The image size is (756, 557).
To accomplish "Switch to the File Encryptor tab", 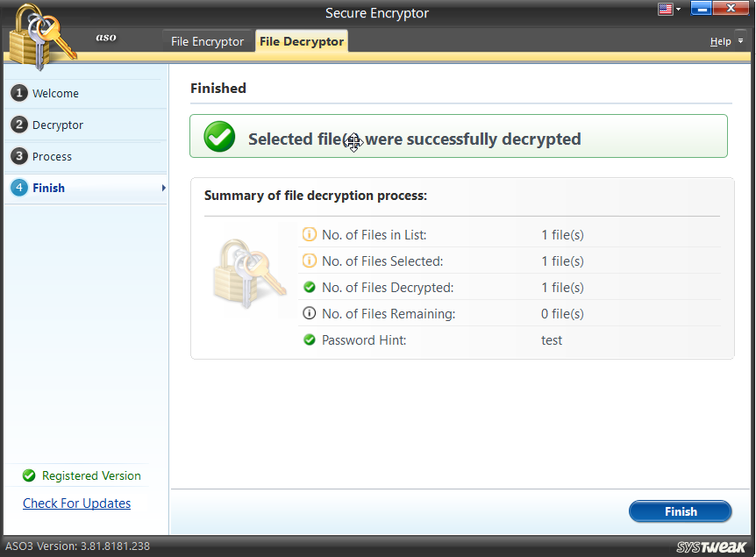I will [x=207, y=40].
